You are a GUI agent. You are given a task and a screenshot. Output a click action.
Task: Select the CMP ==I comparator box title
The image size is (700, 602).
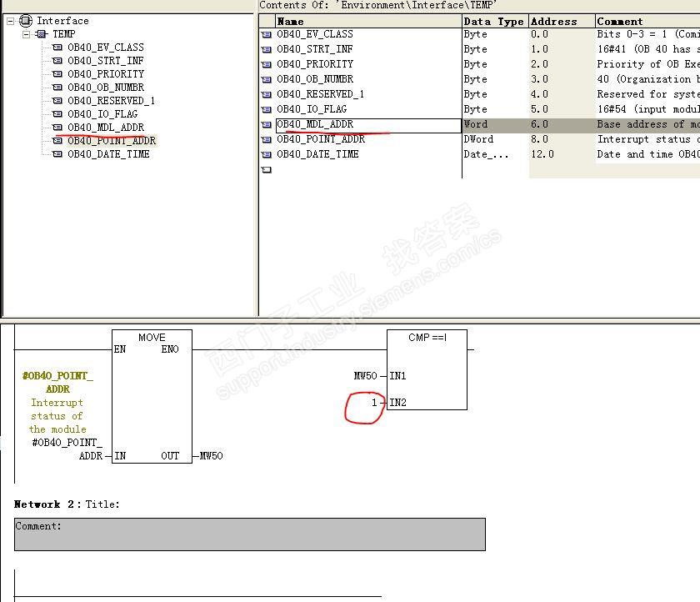(427, 338)
